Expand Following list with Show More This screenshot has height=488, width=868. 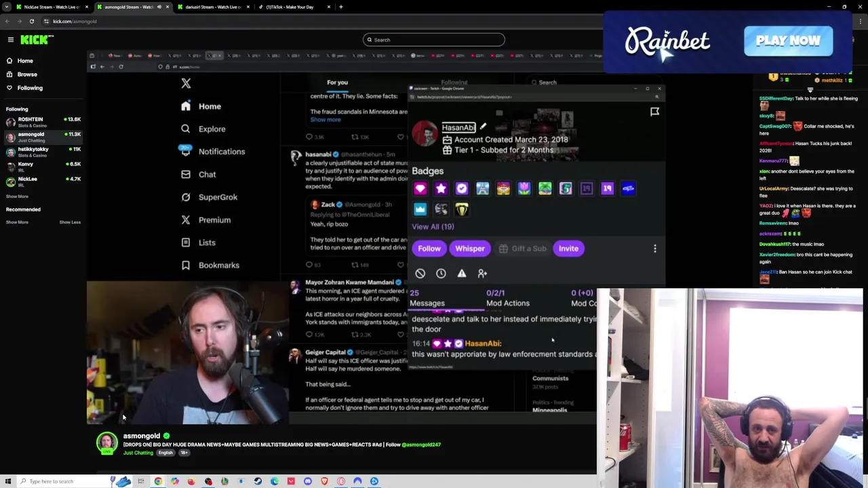click(x=17, y=197)
